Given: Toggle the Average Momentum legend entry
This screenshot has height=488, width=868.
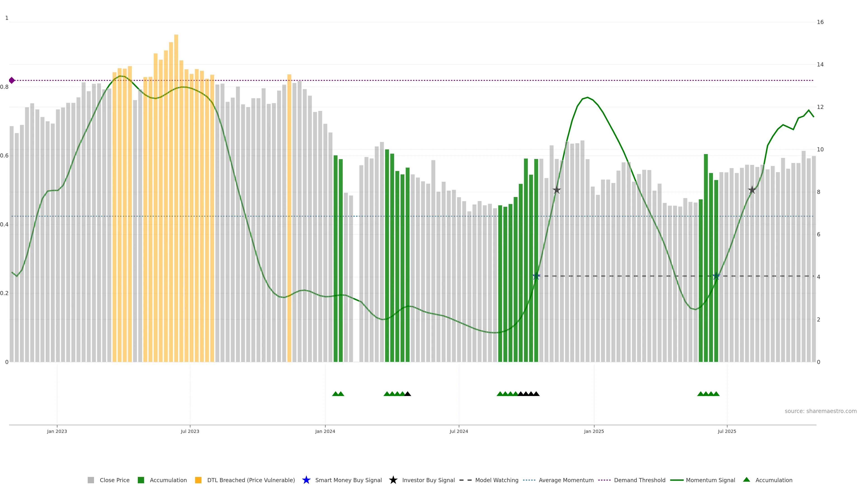Looking at the screenshot, I should point(566,480).
